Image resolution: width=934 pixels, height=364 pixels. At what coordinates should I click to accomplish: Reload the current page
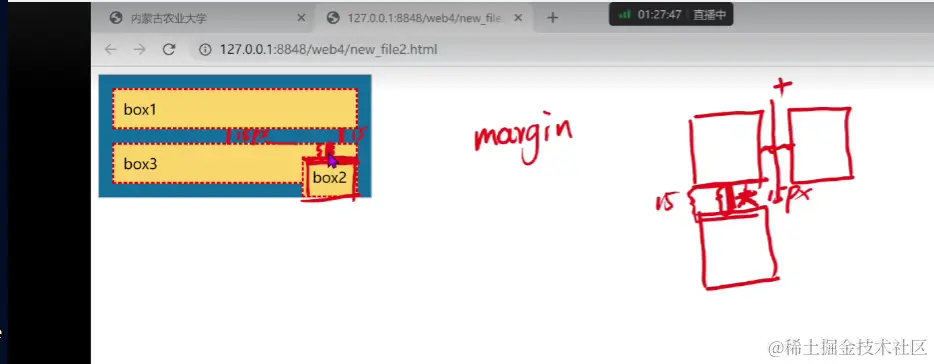click(169, 49)
